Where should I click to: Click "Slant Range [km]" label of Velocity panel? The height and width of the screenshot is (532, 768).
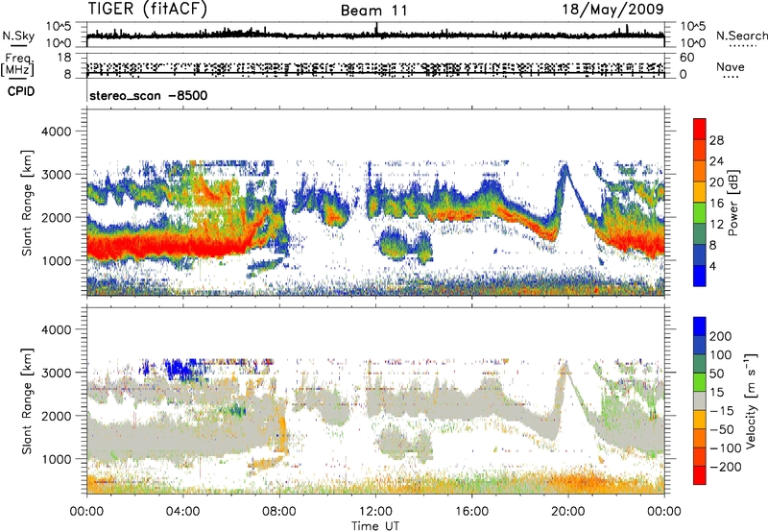[27, 400]
